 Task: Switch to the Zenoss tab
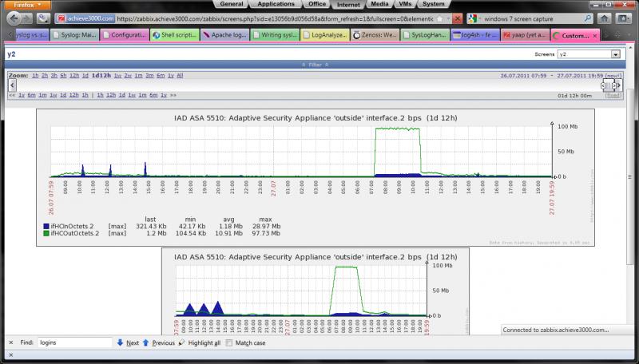tap(375, 35)
